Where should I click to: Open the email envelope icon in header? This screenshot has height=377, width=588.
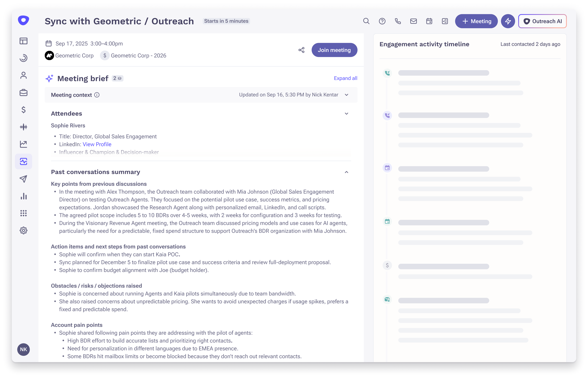(x=413, y=21)
